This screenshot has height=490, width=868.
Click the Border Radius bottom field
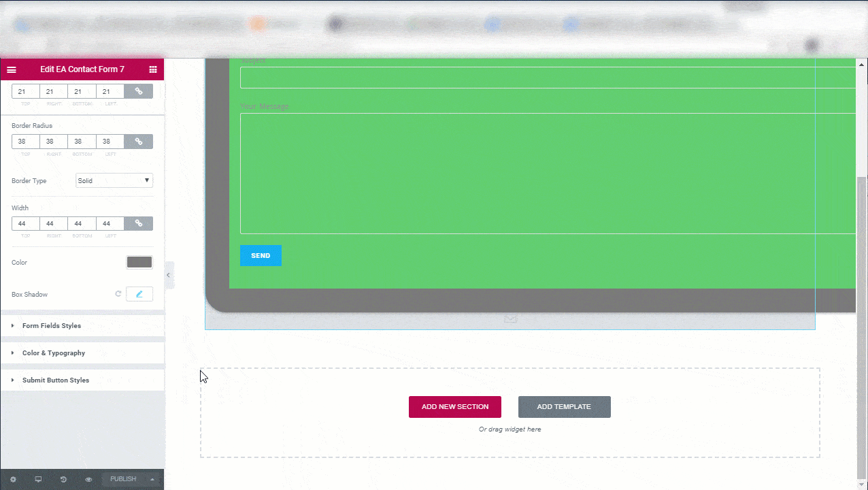pos(82,142)
